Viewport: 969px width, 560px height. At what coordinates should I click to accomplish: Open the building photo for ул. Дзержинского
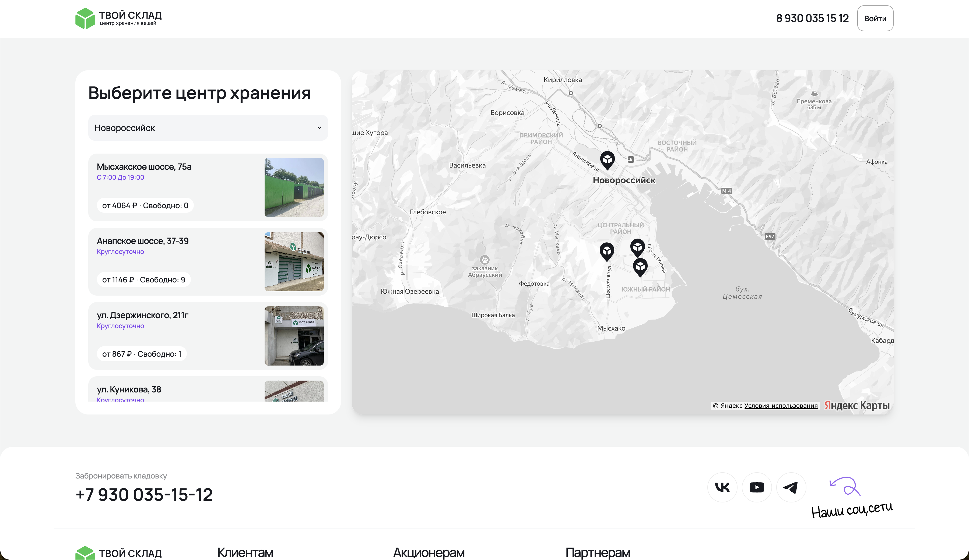point(294,335)
